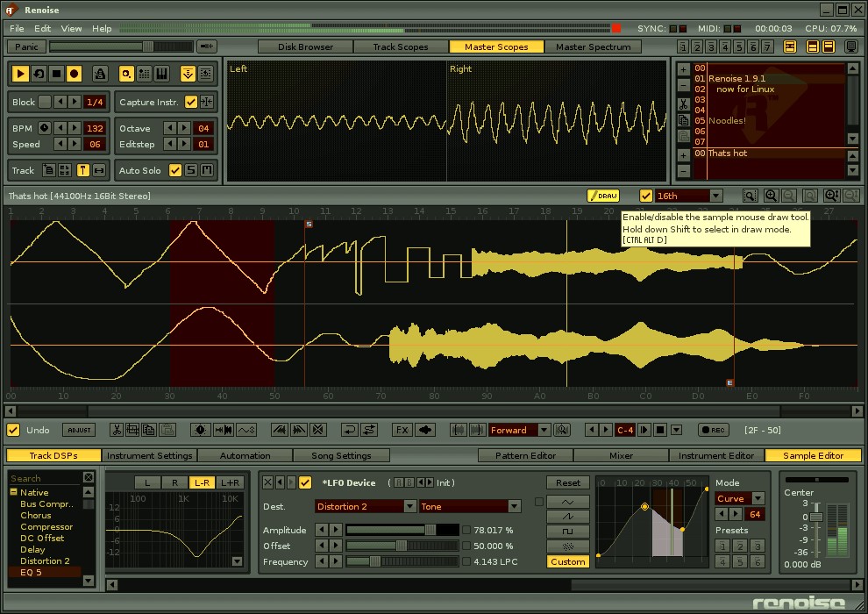The width and height of the screenshot is (868, 614).
Task: Click the LFO Reset button
Action: [x=567, y=482]
